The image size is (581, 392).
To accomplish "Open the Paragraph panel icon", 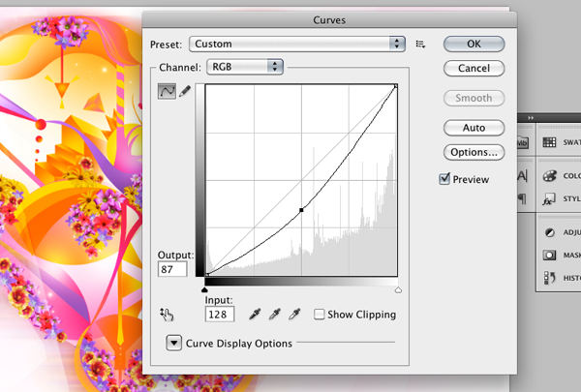I will point(522,199).
